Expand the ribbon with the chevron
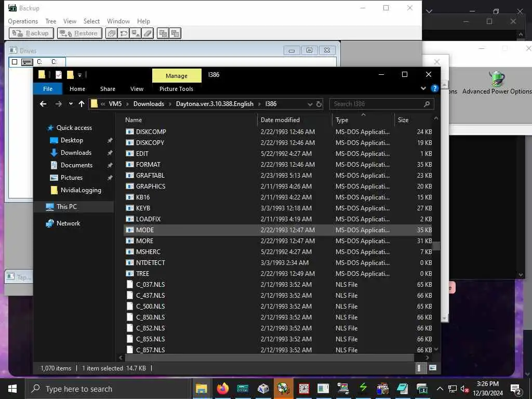Screen dimensions: 532x399 pos(423,88)
